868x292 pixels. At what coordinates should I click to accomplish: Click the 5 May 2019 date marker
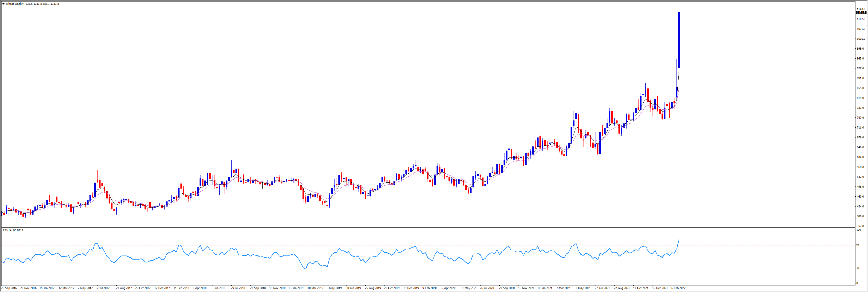coord(334,288)
